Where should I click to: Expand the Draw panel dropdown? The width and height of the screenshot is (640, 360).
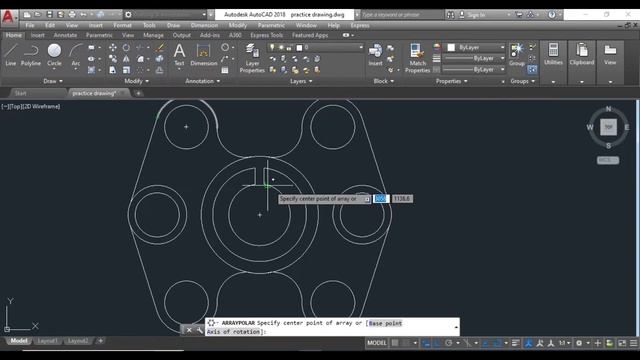point(53,81)
